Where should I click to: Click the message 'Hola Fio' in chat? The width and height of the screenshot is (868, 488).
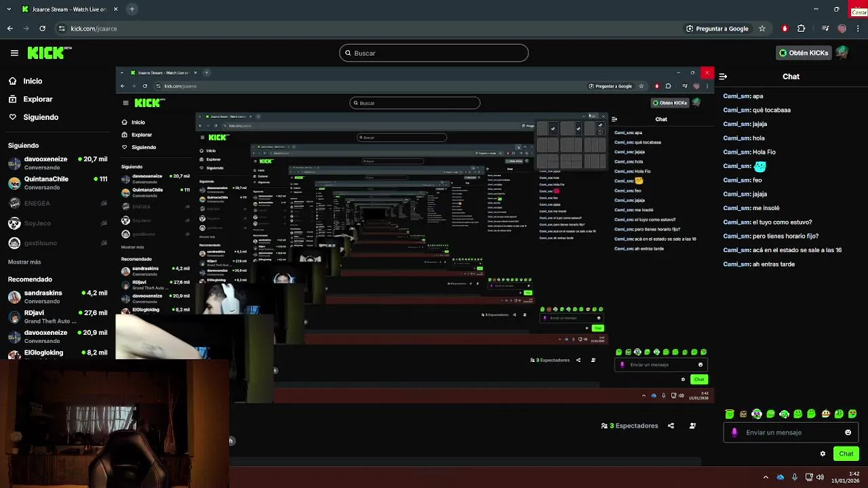764,152
